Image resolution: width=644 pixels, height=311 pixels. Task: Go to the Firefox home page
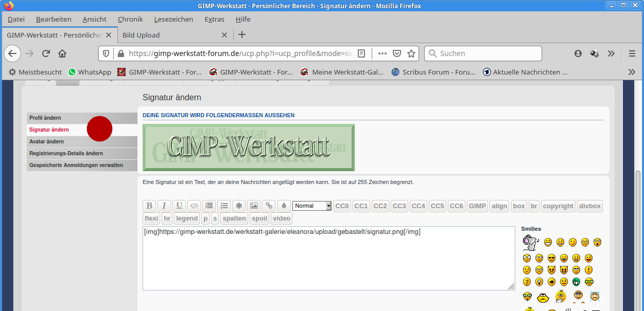point(62,53)
